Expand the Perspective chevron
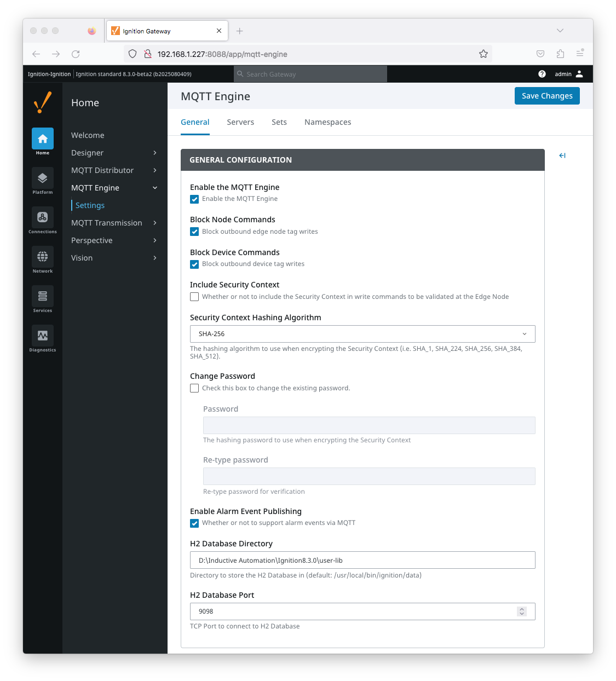The width and height of the screenshot is (616, 681). (155, 240)
